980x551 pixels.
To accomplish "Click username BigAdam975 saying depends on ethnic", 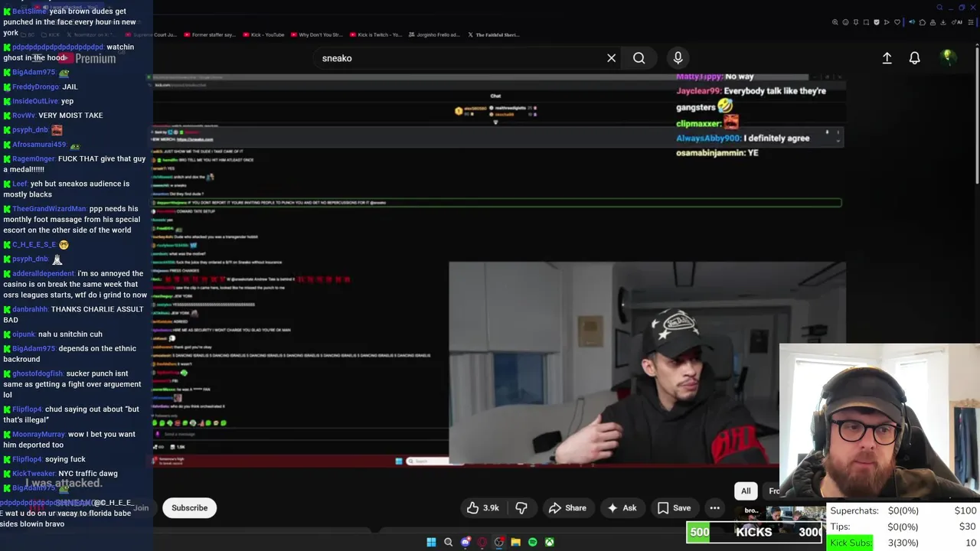I will pyautogui.click(x=34, y=348).
